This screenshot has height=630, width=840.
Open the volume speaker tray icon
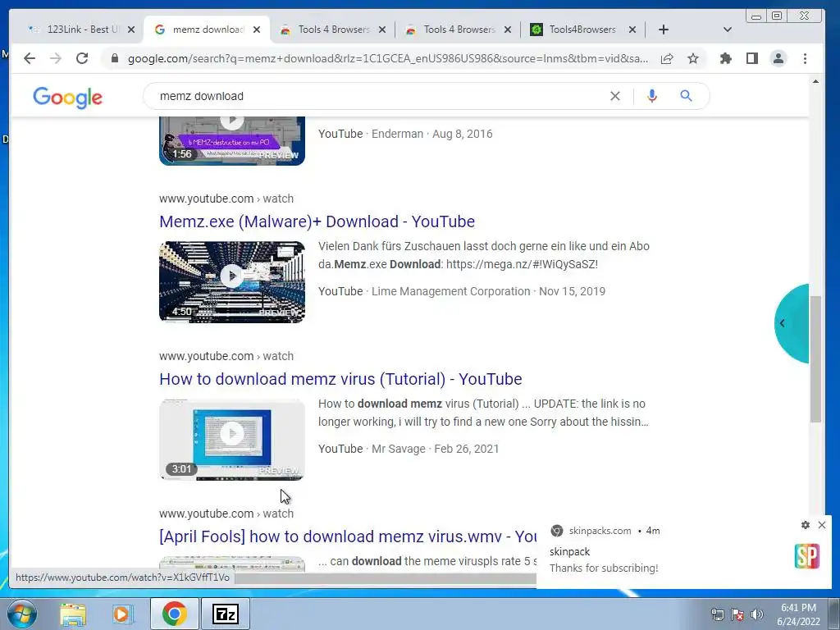[757, 614]
